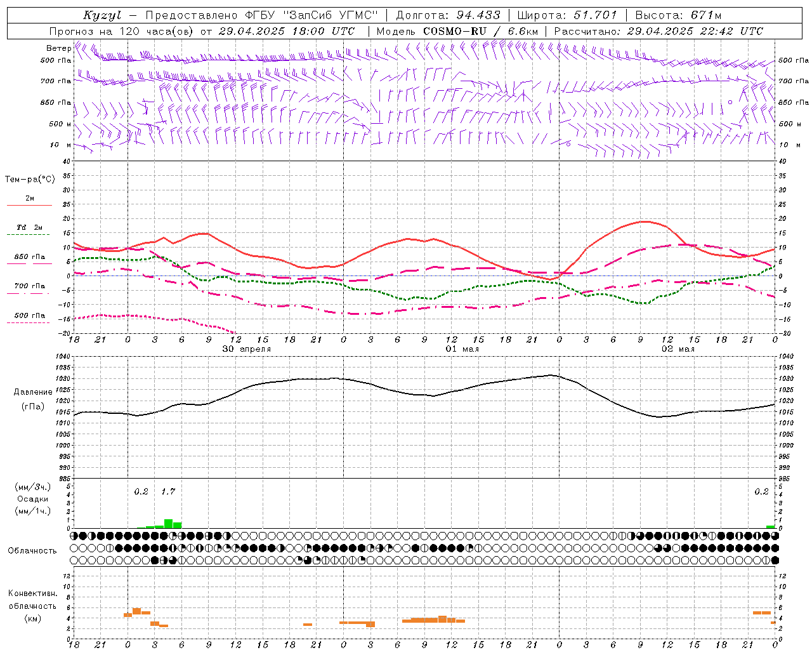Click the model name COSMO-RU / 6.6км
Screen dimensions: 812x650
481,31
